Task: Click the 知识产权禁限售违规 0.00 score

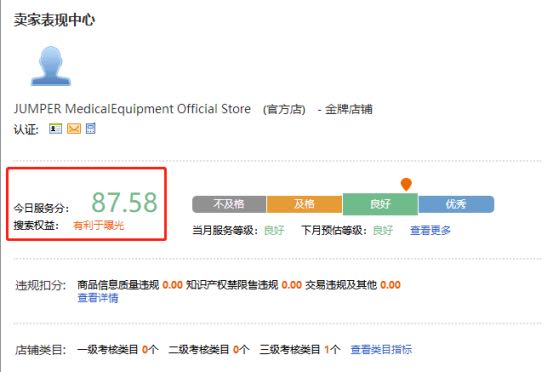Action: (x=292, y=285)
